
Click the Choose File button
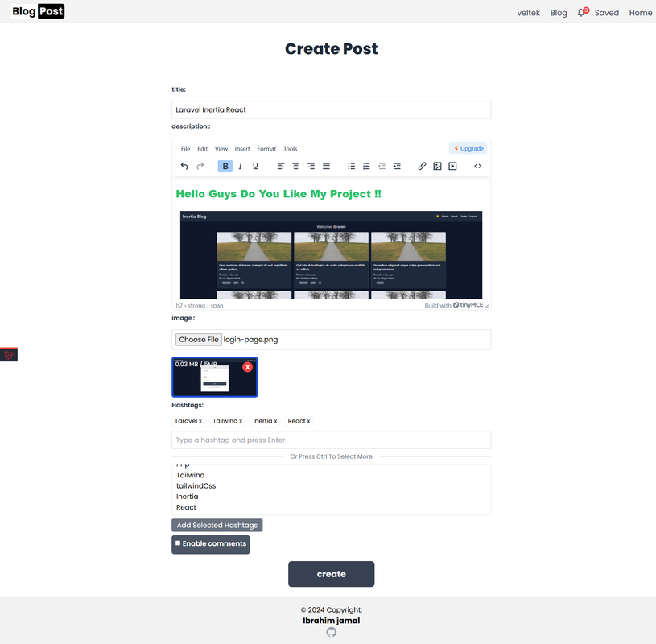click(x=199, y=340)
